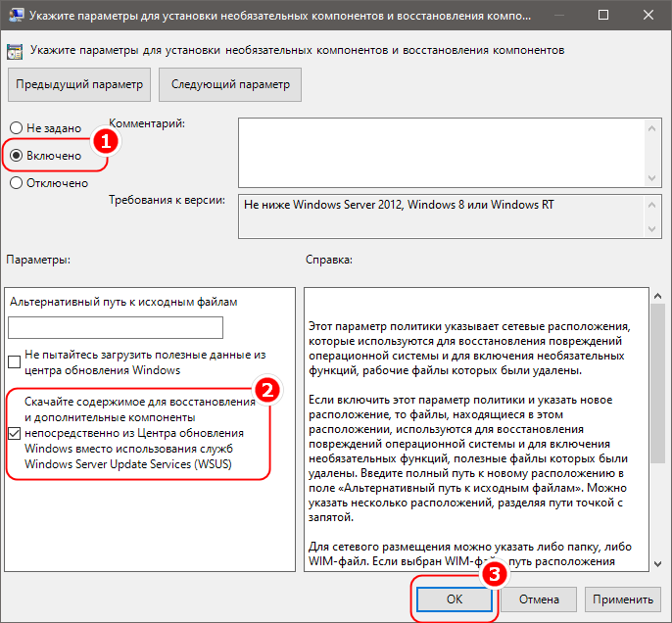
Task: Click version requirements scroll up arrow
Action: tap(651, 205)
